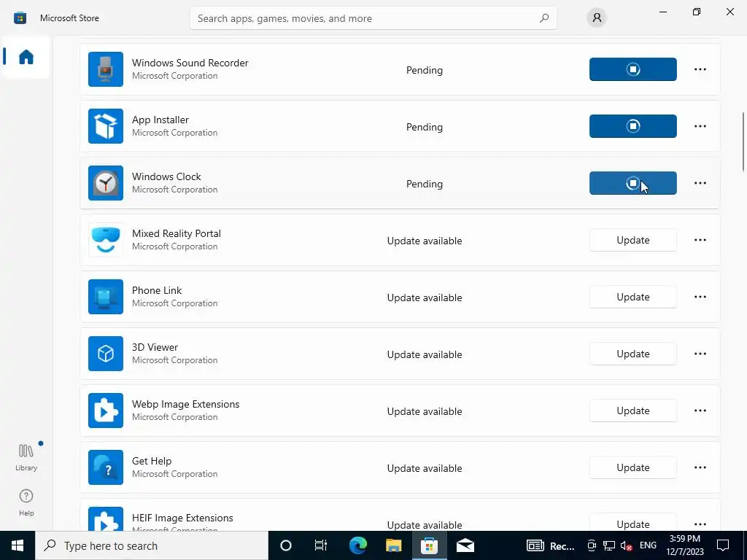Click the Phone Link app icon
The image size is (747, 560).
(x=106, y=297)
